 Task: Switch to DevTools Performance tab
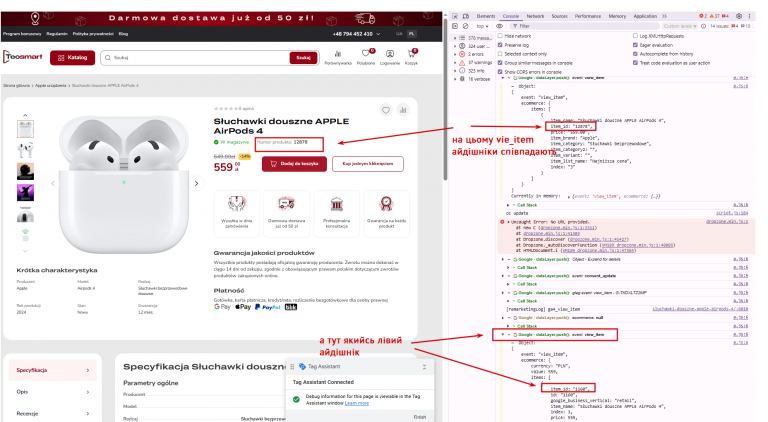click(x=588, y=16)
